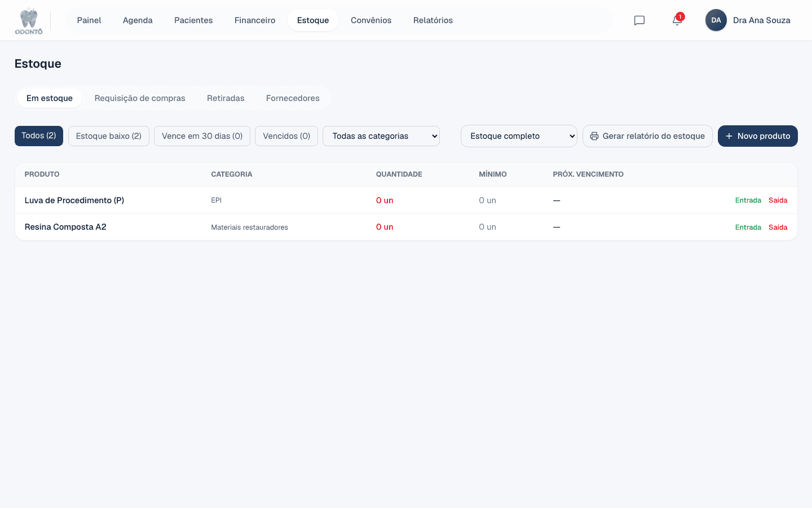The width and height of the screenshot is (812, 508).
Task: Click the QUANTIDADE column header
Action: pos(399,174)
